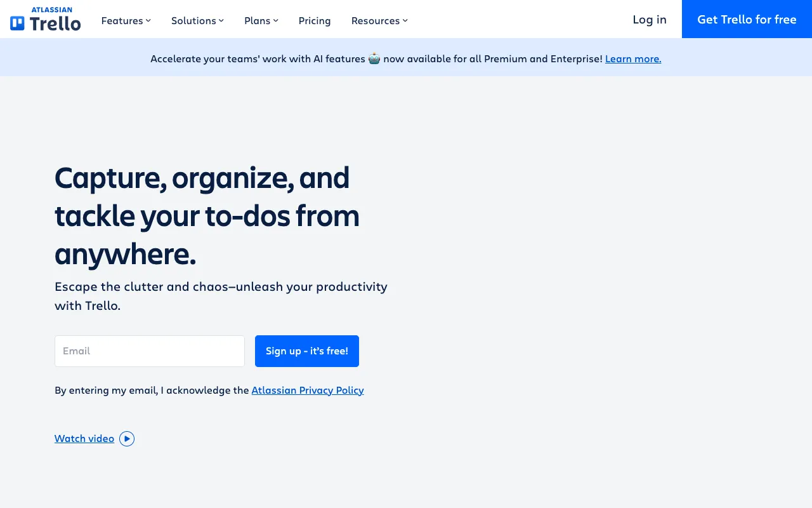Open the Plans dropdown

pyautogui.click(x=258, y=20)
